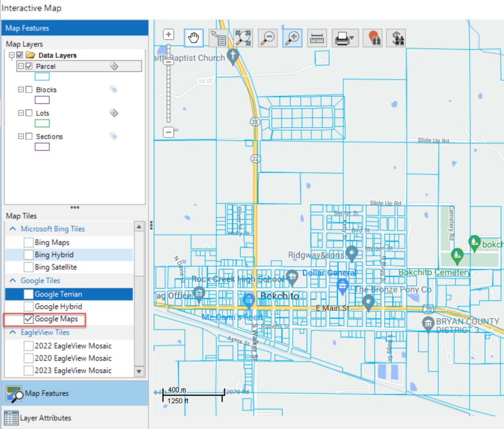504x429 pixels.
Task: Click the label tag icon beside Lots
Action: tap(114, 113)
